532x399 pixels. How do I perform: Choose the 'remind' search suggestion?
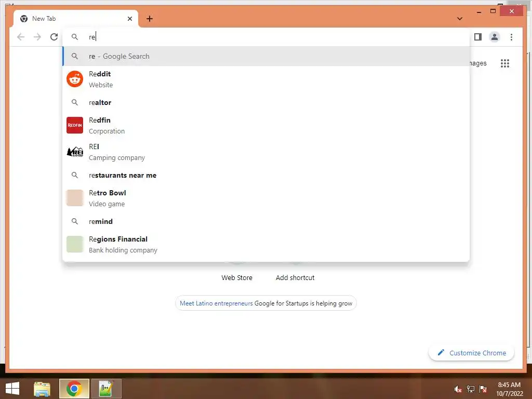(267, 221)
